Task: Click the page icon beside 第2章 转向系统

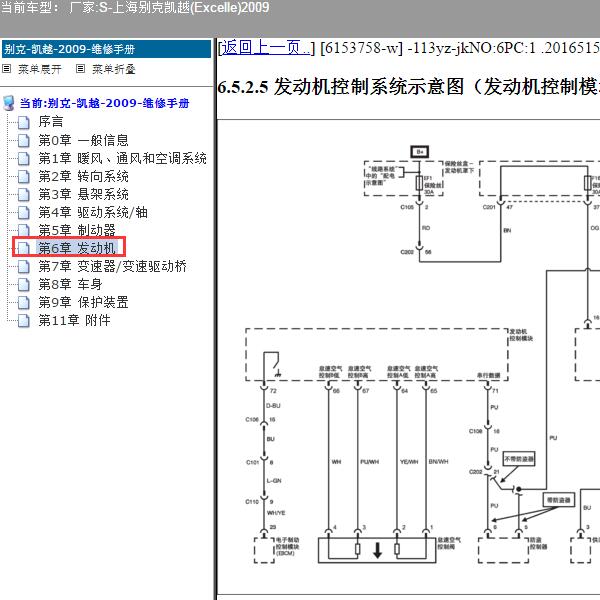Action: tap(23, 176)
